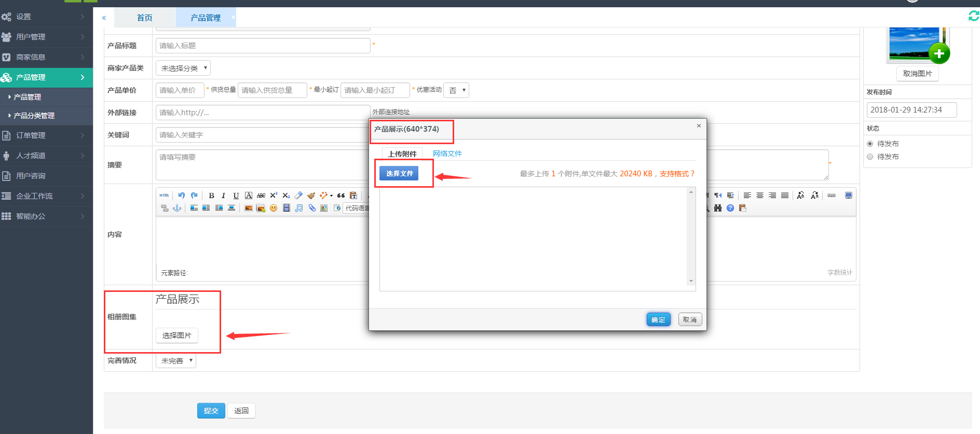Click the music note icon in editor
This screenshot has height=434, width=980.
[299, 208]
